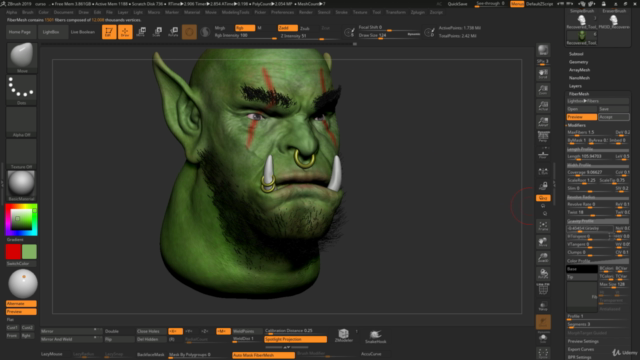Screen dimensions: 640x360
Task: Open the BasicMaterial material picker
Action: click(x=22, y=186)
